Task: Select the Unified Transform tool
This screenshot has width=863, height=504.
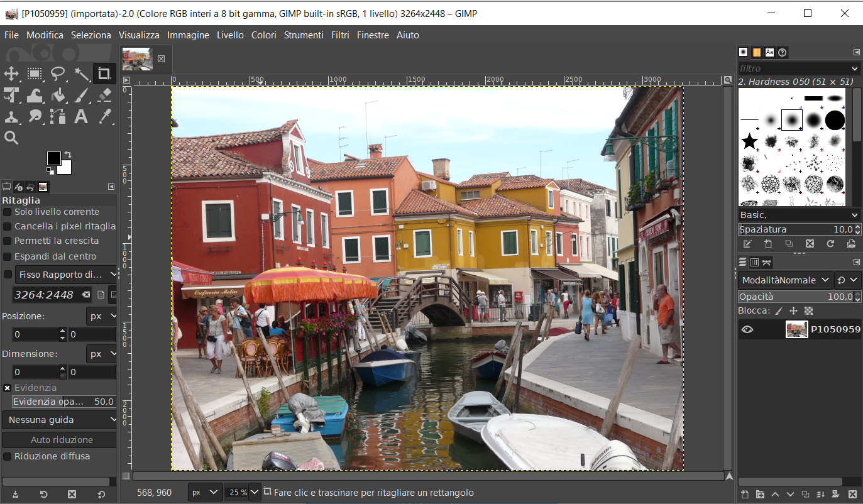Action: (x=11, y=95)
